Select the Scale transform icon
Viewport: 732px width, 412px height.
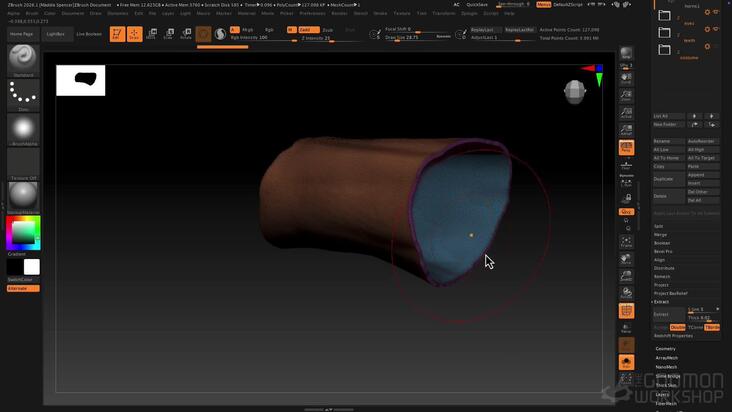pyautogui.click(x=169, y=34)
